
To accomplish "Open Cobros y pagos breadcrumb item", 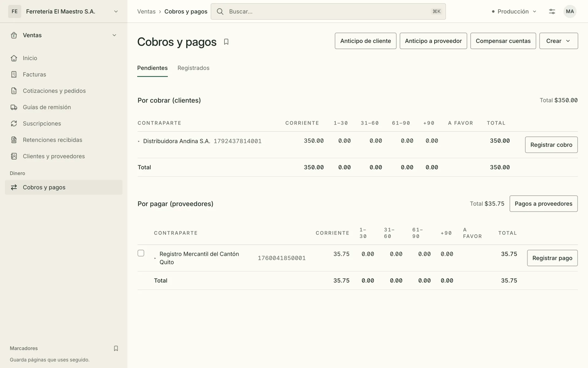I will [186, 11].
